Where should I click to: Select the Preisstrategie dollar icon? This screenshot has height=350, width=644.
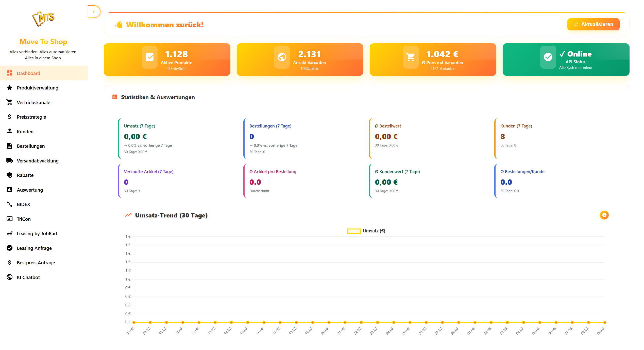(x=10, y=117)
